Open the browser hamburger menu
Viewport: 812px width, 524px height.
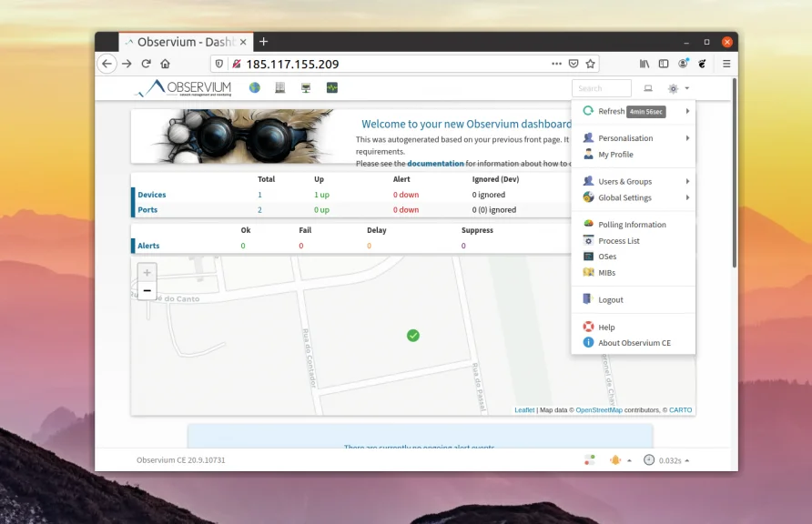(726, 64)
